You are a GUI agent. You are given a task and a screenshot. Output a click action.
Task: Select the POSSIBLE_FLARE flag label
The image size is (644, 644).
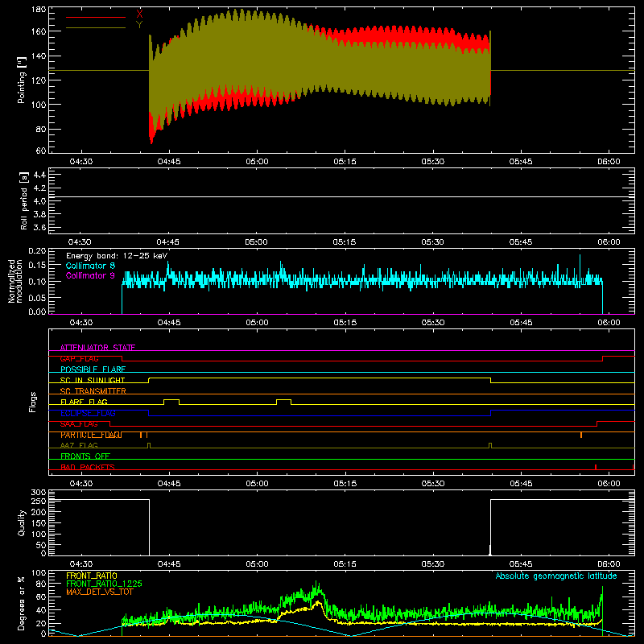coord(93,369)
